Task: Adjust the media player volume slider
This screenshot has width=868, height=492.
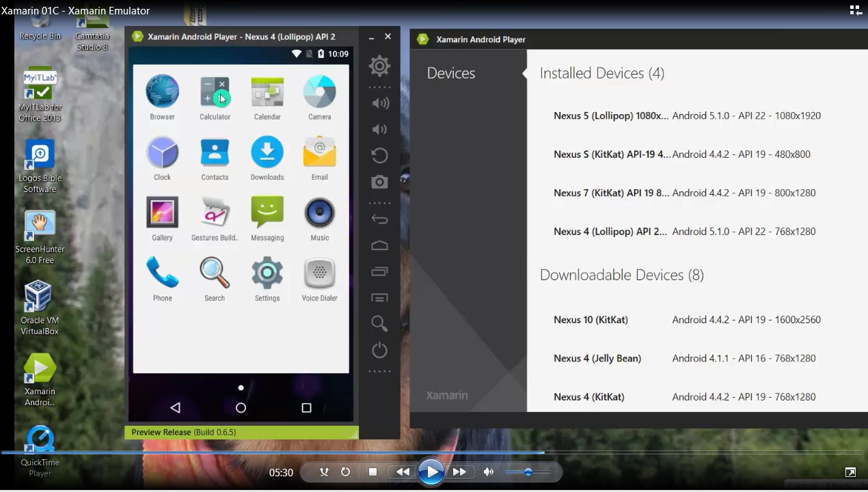Action: (x=528, y=472)
